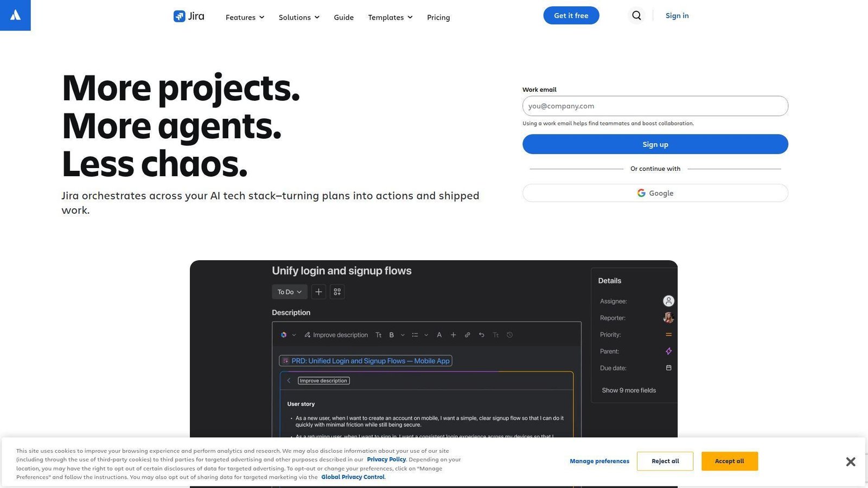Click the Get it free button

(571, 16)
